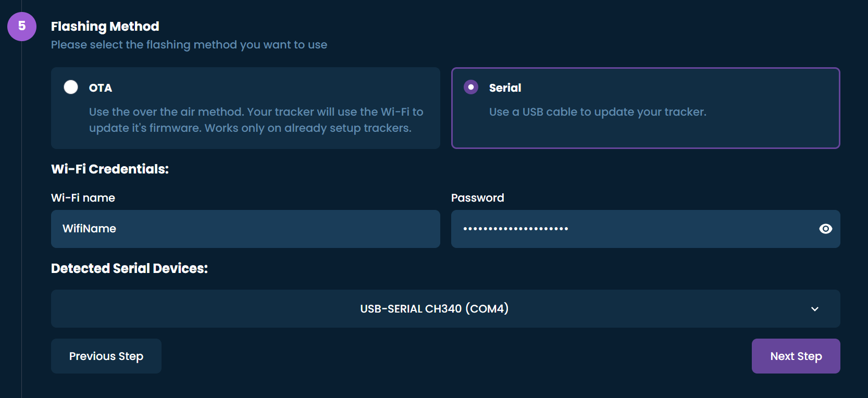Click the Detected Serial Devices heading
868x398 pixels.
coord(129,268)
